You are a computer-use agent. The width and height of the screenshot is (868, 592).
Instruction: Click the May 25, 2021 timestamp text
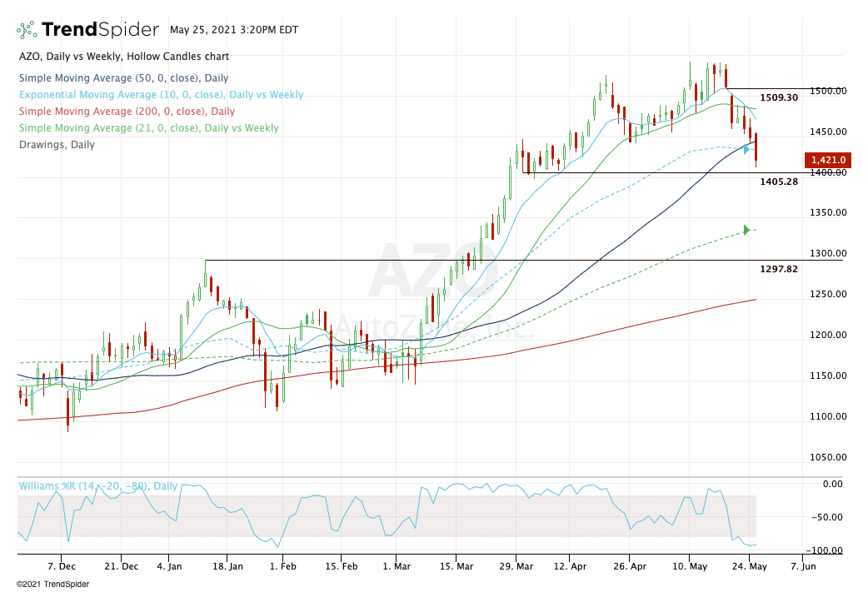pyautogui.click(x=233, y=29)
